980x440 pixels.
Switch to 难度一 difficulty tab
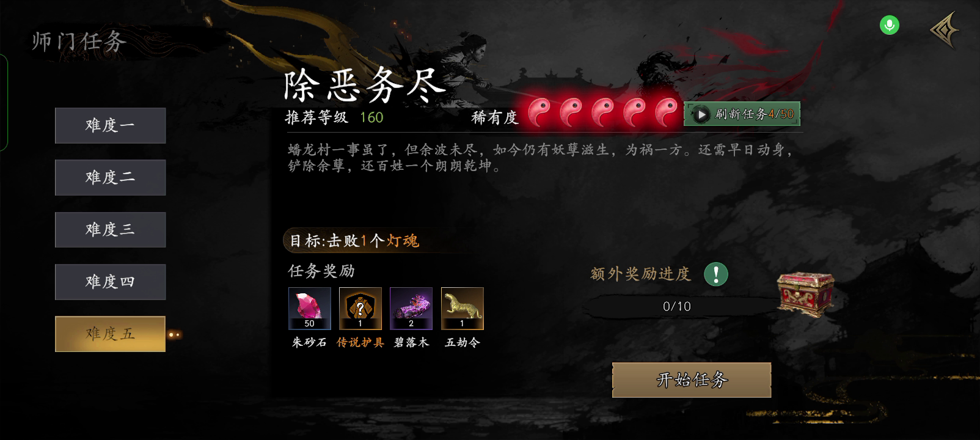(110, 125)
